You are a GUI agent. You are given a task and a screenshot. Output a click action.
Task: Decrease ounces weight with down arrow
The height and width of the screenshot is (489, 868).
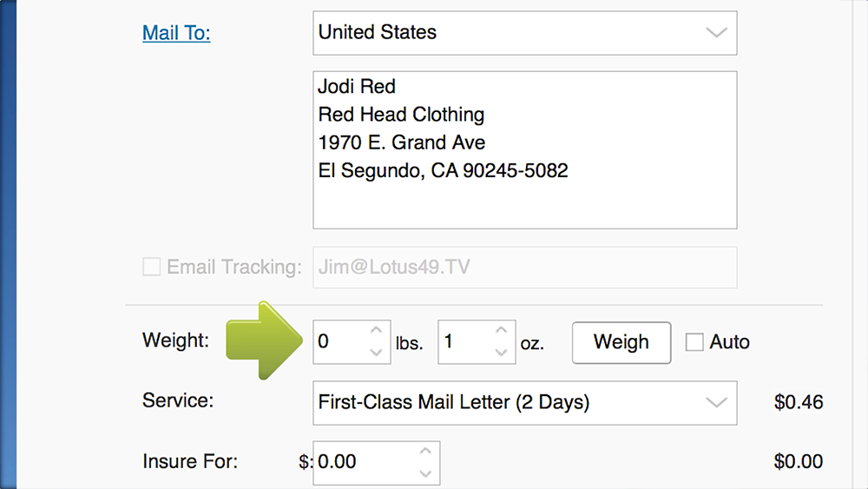tap(501, 353)
